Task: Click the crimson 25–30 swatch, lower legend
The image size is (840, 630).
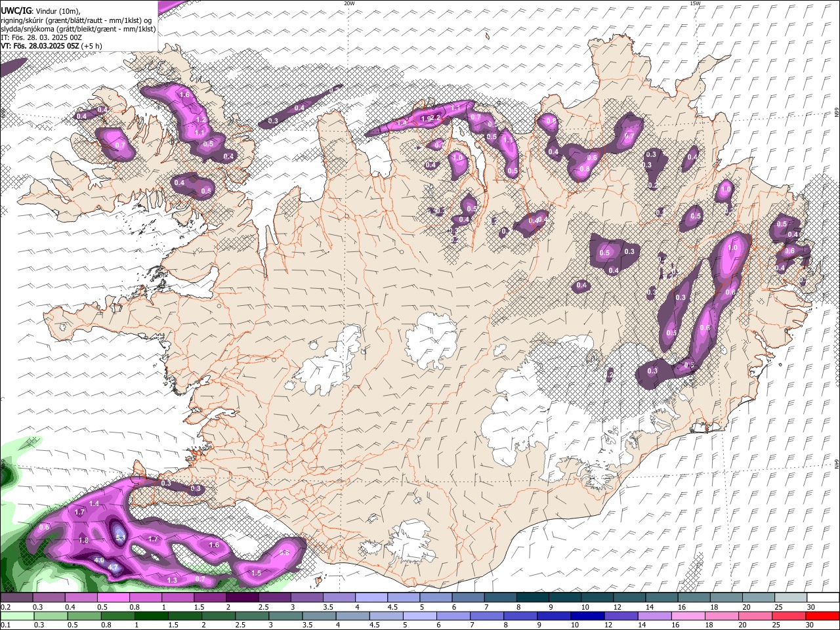Action: (789, 616)
